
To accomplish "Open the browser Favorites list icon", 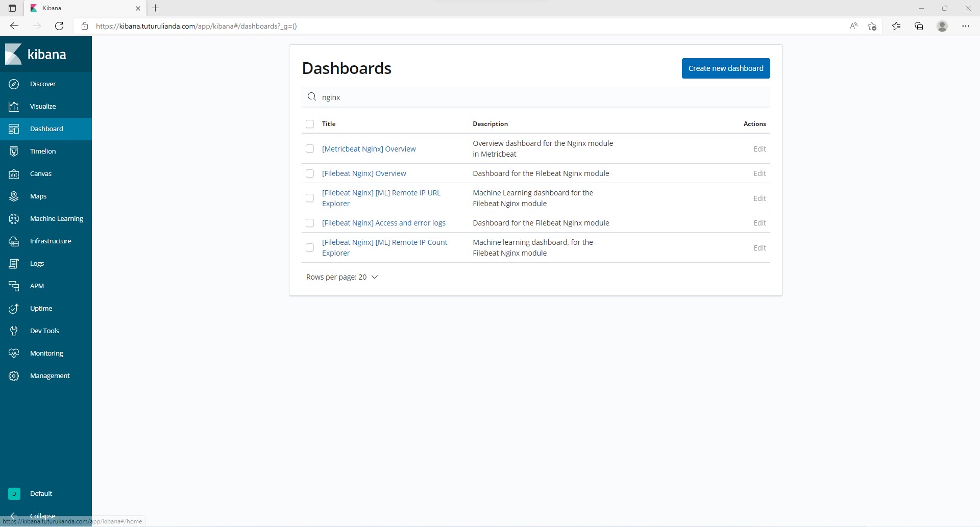I will tap(896, 26).
